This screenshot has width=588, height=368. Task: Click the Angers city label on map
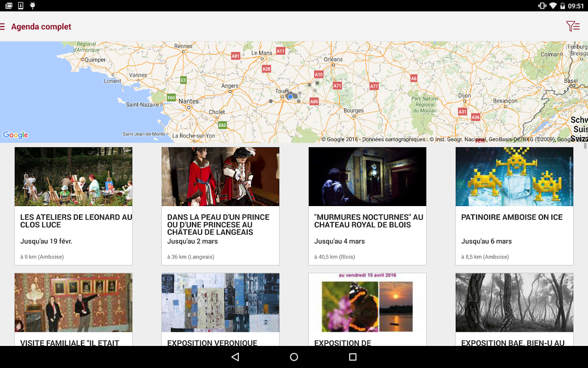[x=230, y=86]
